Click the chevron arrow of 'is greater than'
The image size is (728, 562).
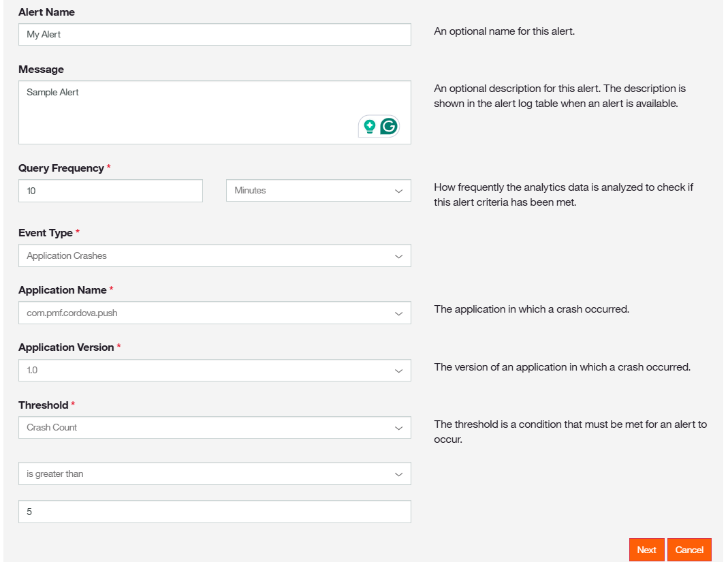point(399,474)
